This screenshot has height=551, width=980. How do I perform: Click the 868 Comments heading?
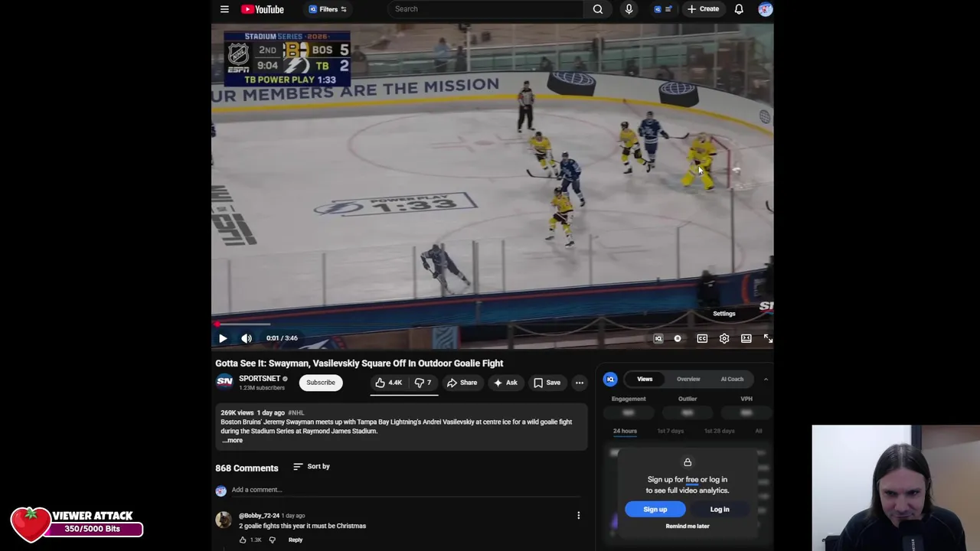click(x=247, y=468)
